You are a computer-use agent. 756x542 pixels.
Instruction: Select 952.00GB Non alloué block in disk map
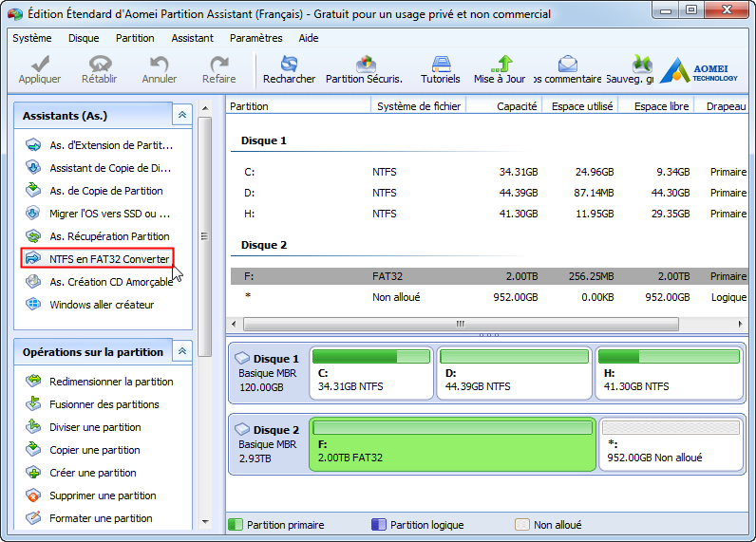tap(671, 444)
